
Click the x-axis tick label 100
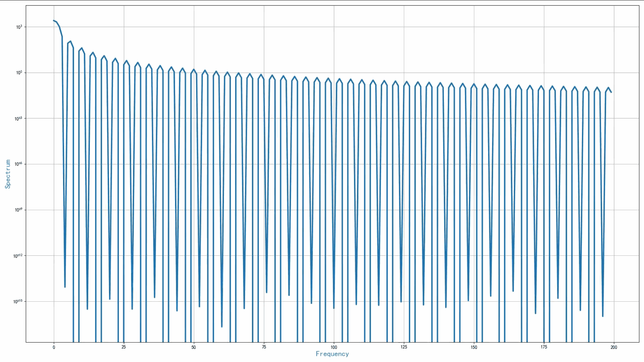coord(334,347)
